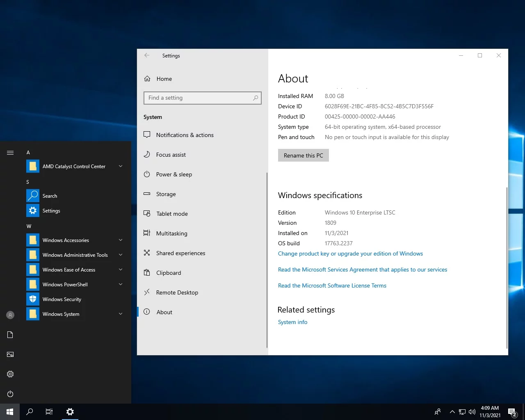The height and width of the screenshot is (420, 525).
Task: Open the Action Center notifications icon
Action: 512,412
